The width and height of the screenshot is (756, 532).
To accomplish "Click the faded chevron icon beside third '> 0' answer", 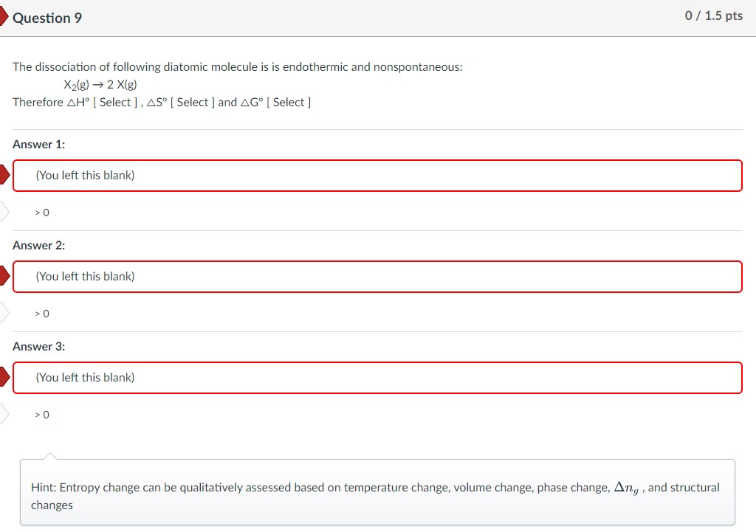I will [4, 413].
